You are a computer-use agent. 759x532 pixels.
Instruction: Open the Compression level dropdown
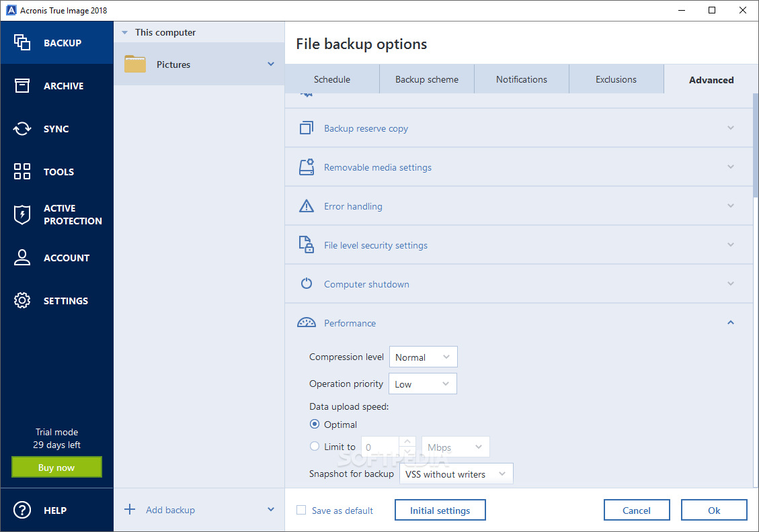[424, 357]
